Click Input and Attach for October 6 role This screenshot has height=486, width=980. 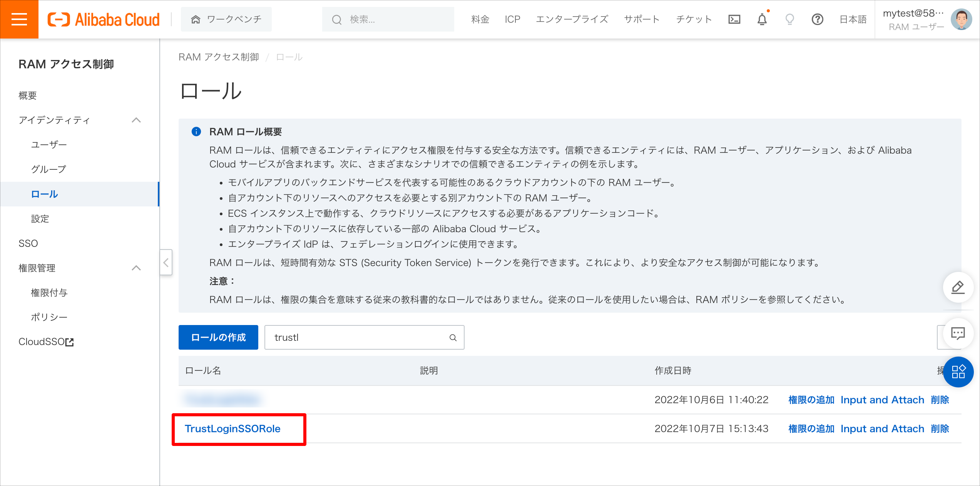882,400
